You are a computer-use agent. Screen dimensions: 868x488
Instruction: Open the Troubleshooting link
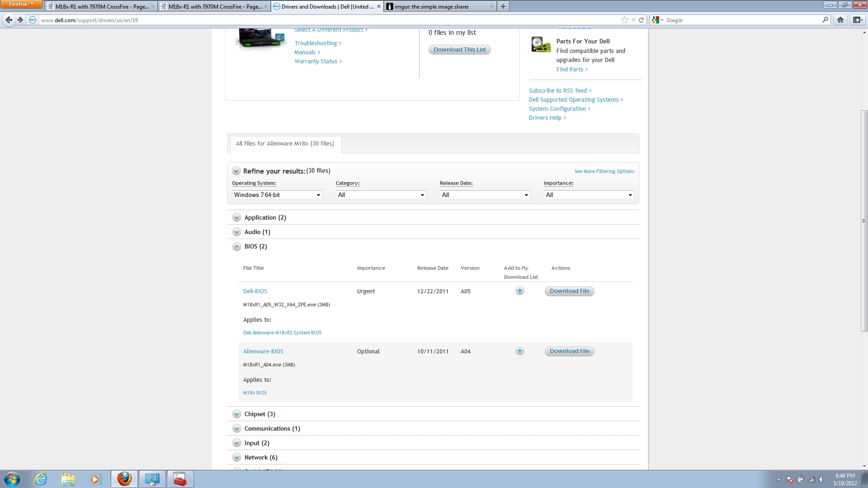click(x=318, y=43)
